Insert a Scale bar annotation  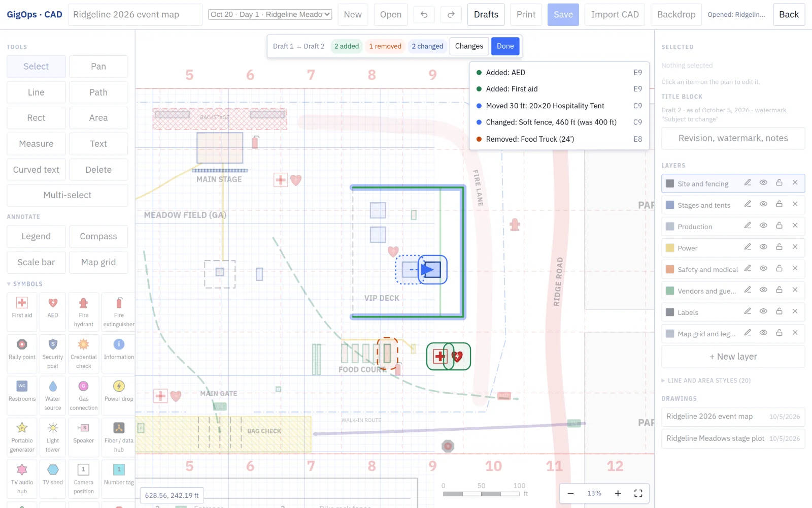(x=36, y=262)
